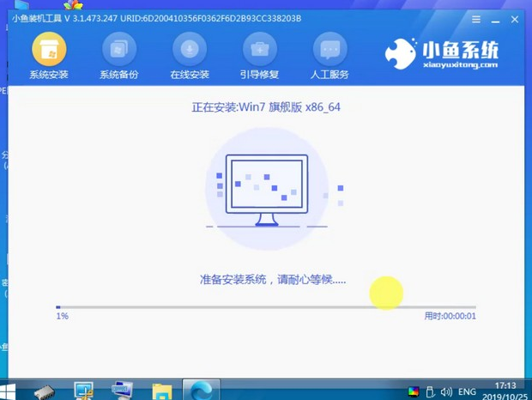The width and height of the screenshot is (532, 400).
Task: Click the monitor illustration graphic
Action: point(267,189)
